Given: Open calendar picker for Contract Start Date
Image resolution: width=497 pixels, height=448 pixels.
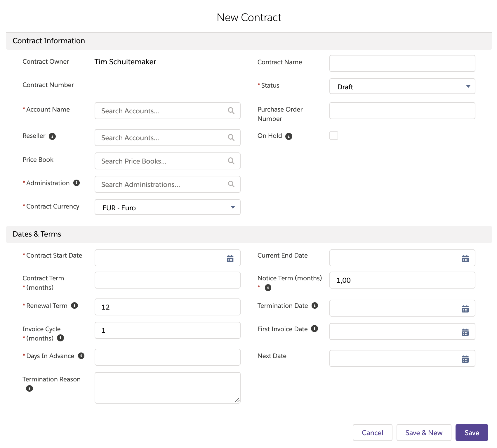Looking at the screenshot, I should tap(230, 258).
